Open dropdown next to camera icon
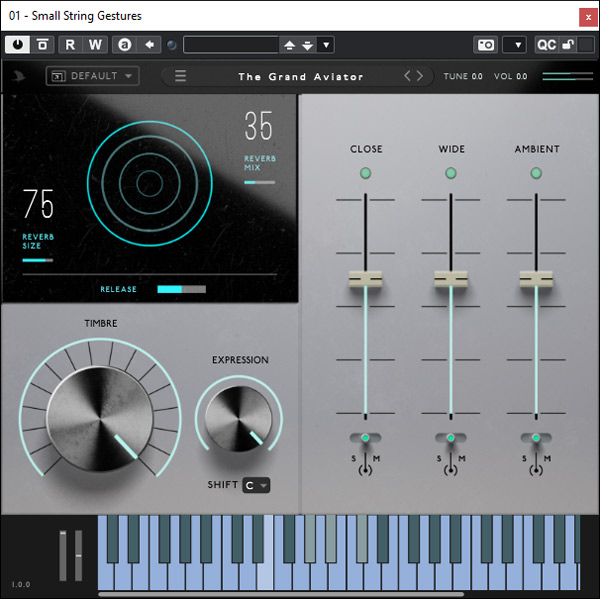The image size is (600, 599). coord(514,44)
